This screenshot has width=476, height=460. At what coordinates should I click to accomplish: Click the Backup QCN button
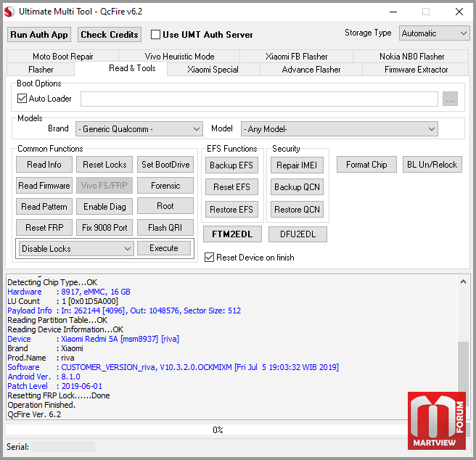coord(297,187)
